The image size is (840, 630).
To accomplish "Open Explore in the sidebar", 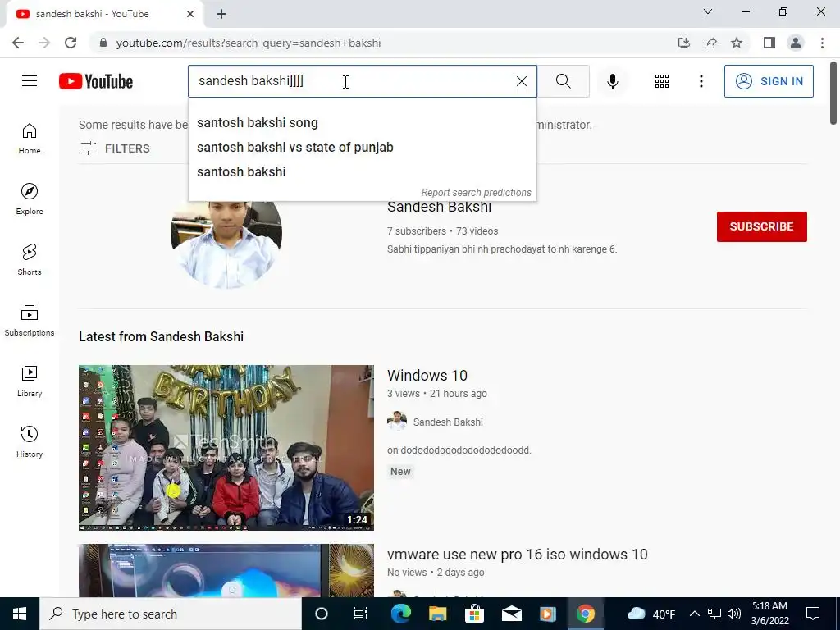I will [x=30, y=199].
